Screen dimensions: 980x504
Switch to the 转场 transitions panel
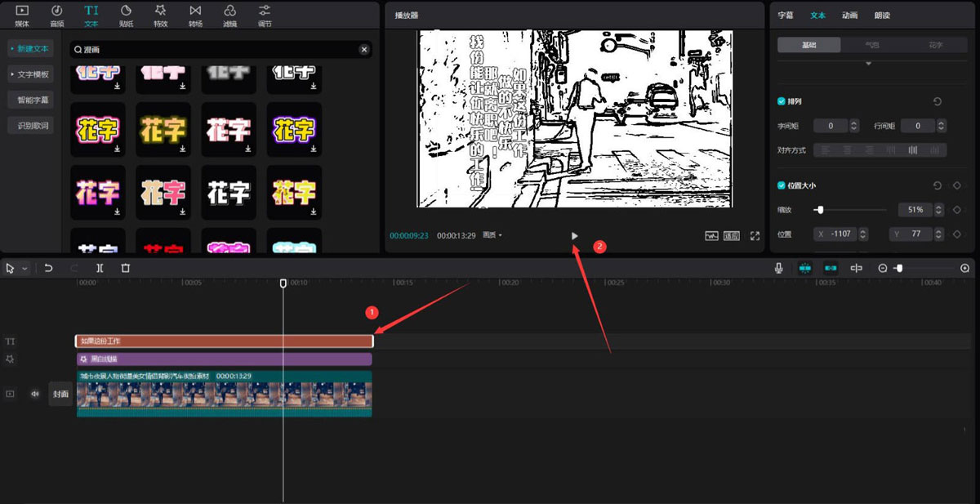pyautogui.click(x=195, y=15)
